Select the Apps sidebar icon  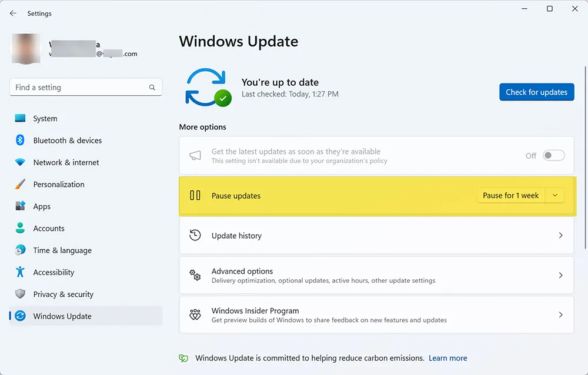[x=19, y=206]
